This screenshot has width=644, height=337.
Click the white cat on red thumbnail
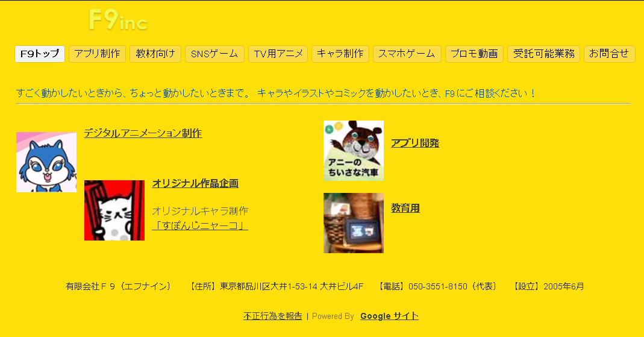pyautogui.click(x=114, y=210)
